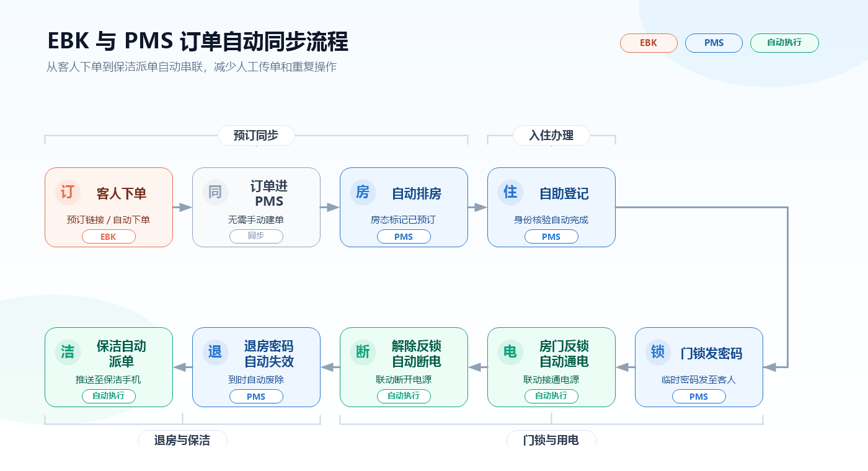The image size is (868, 471).
Task: Click the 门锁发密码 title text
Action: click(x=711, y=353)
